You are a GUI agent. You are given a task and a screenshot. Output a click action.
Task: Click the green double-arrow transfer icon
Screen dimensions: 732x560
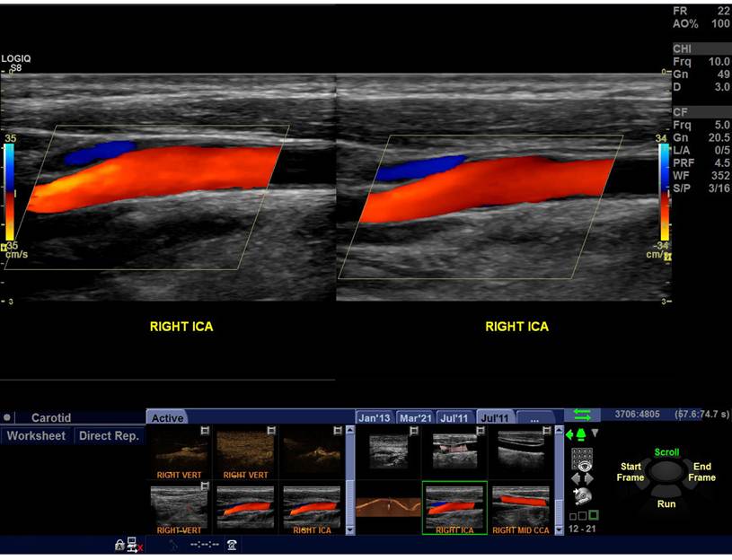point(583,415)
